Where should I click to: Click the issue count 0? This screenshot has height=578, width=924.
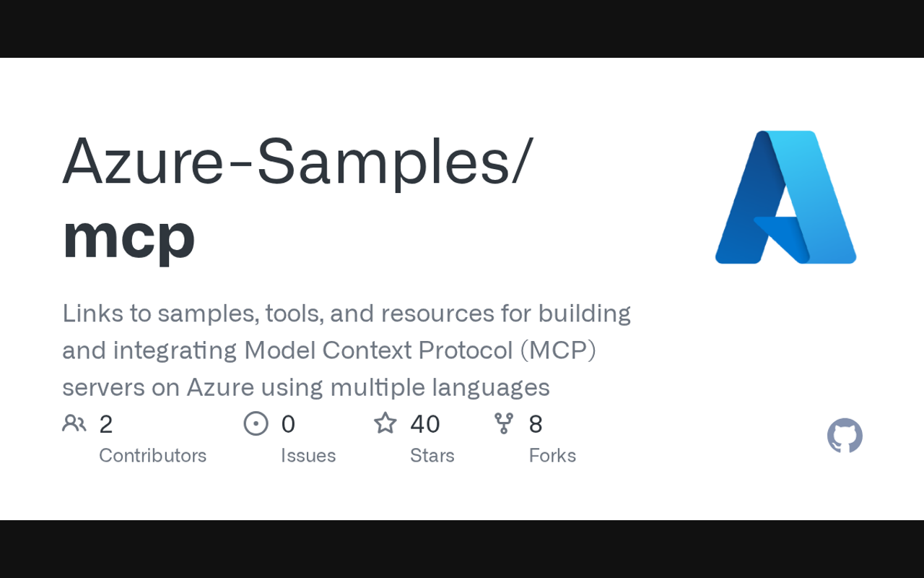tap(288, 424)
